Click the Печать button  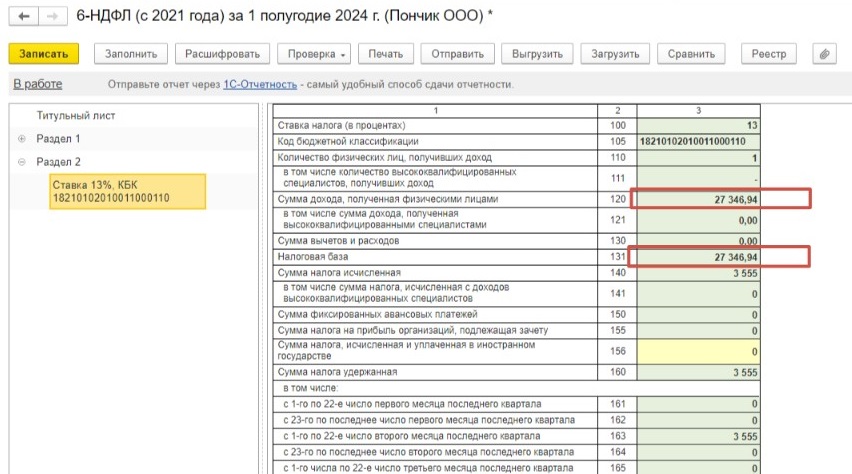point(385,54)
